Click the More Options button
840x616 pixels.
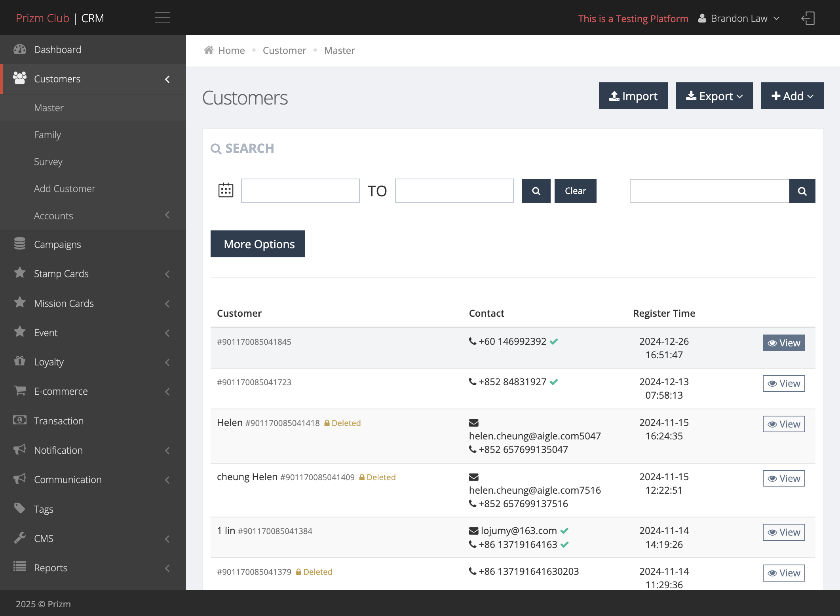click(x=258, y=244)
